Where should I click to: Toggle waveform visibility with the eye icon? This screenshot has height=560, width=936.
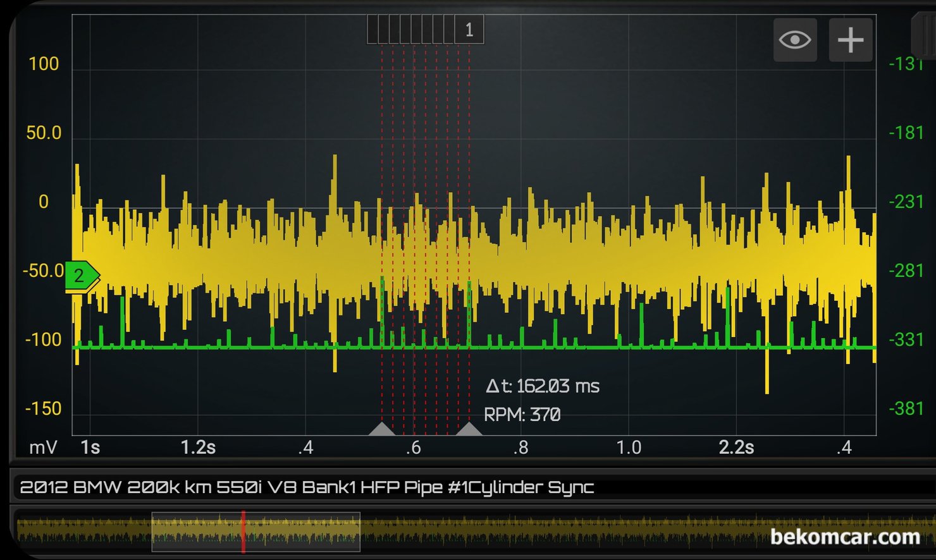click(x=794, y=40)
